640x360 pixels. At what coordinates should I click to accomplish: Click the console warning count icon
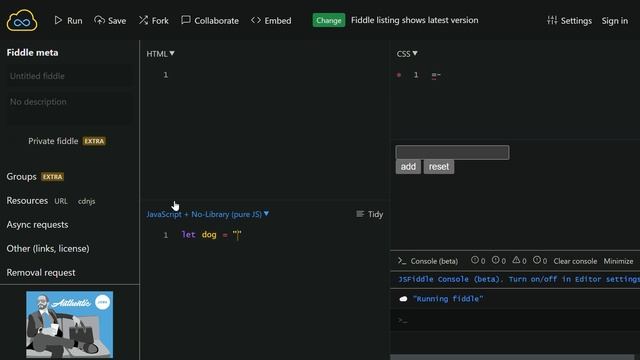[516, 260]
